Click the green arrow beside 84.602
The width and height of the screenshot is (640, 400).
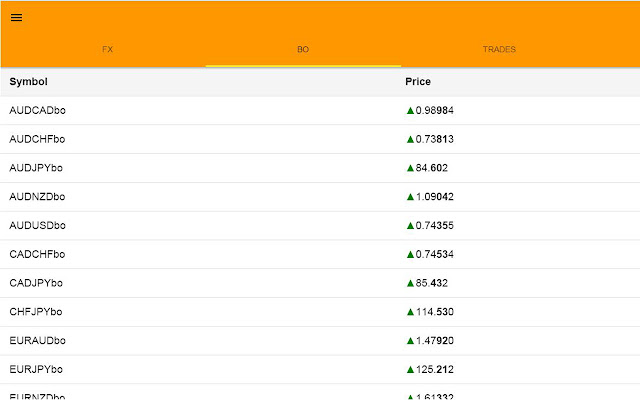point(410,168)
